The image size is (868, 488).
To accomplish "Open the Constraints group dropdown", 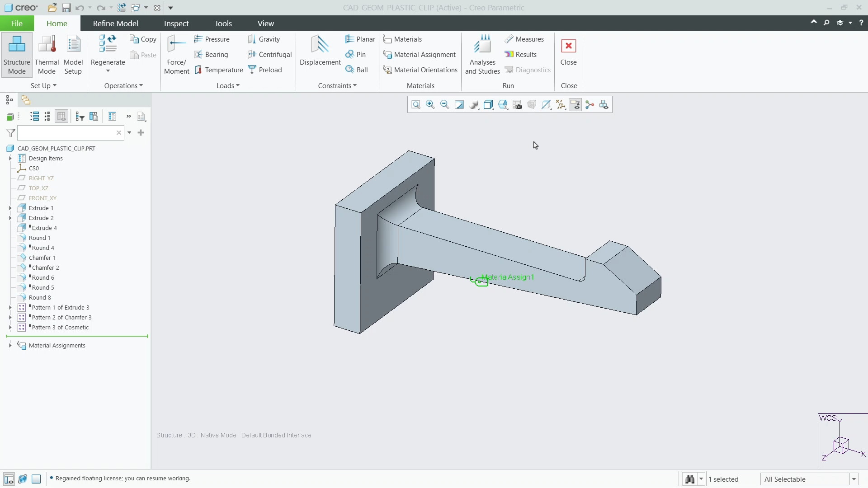I will pyautogui.click(x=337, y=86).
